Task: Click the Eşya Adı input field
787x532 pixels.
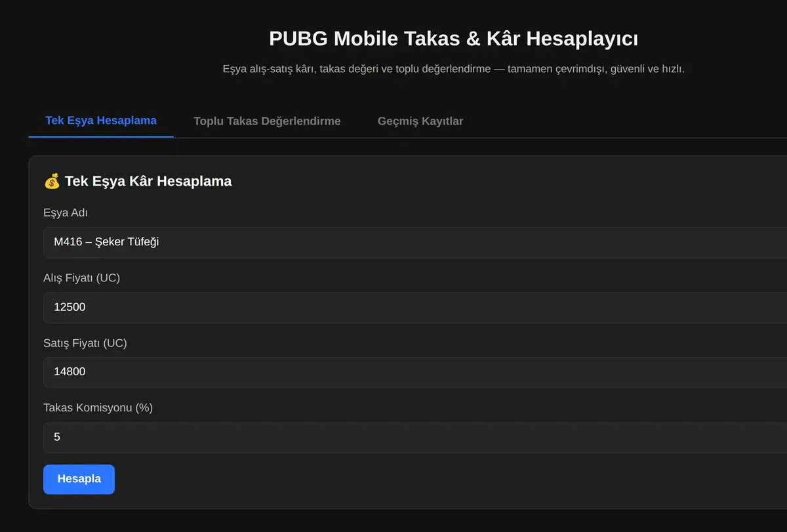Action: [x=415, y=242]
